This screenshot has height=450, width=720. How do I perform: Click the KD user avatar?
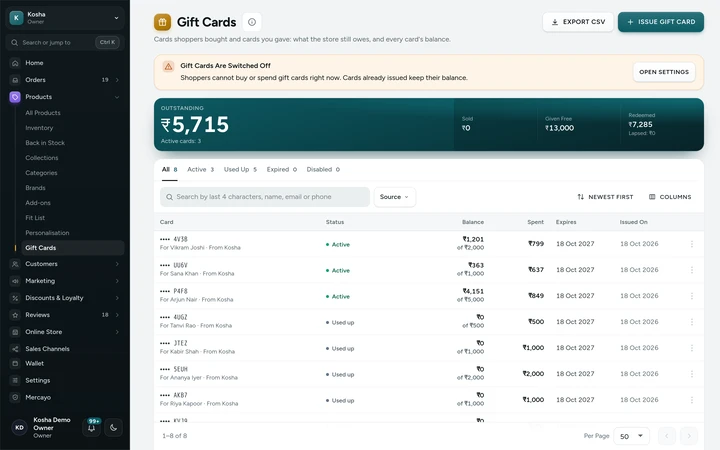point(19,428)
